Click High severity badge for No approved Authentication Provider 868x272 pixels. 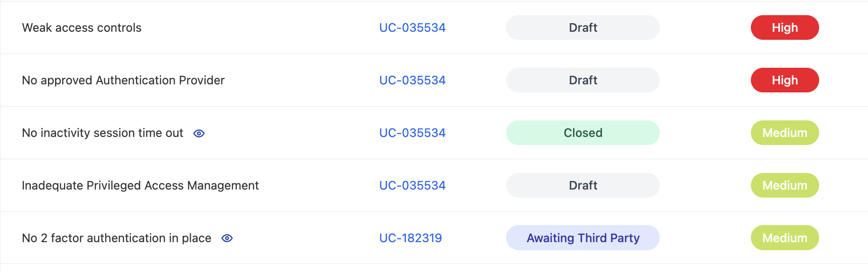785,80
